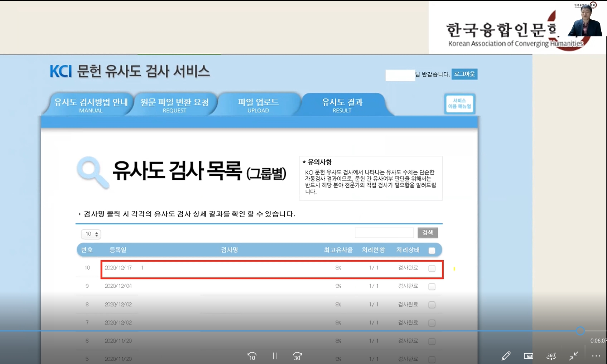Click the 로그아웃 logout button

point(464,74)
